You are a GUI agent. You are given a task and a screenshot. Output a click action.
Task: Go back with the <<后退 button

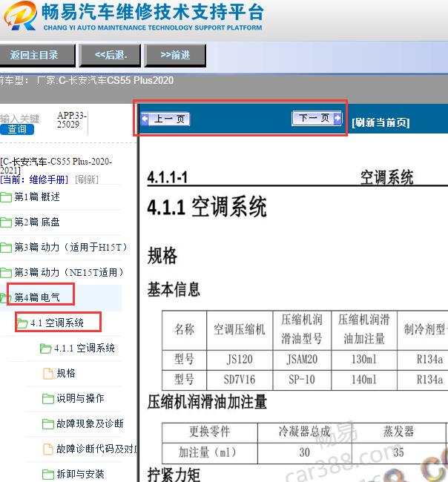pyautogui.click(x=110, y=56)
